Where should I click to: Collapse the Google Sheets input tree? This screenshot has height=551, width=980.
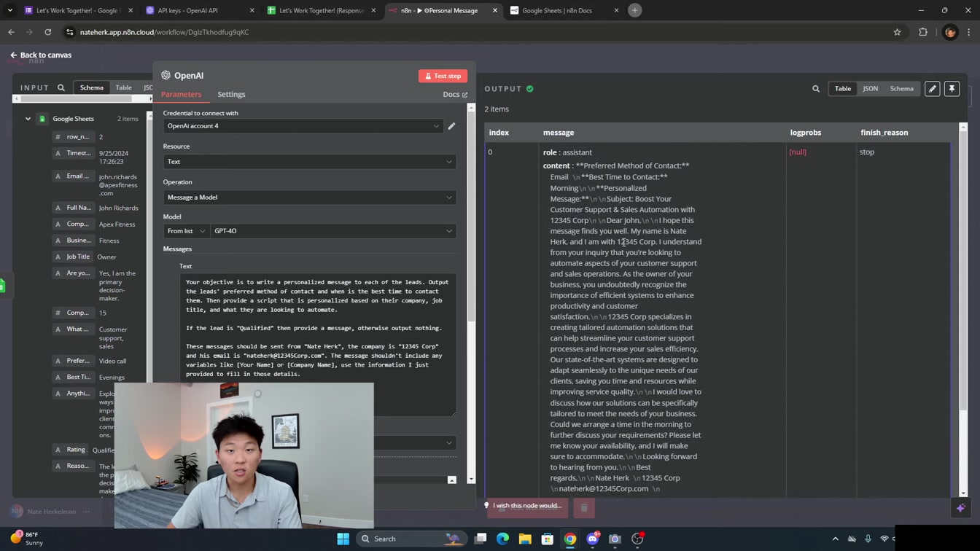(28, 119)
